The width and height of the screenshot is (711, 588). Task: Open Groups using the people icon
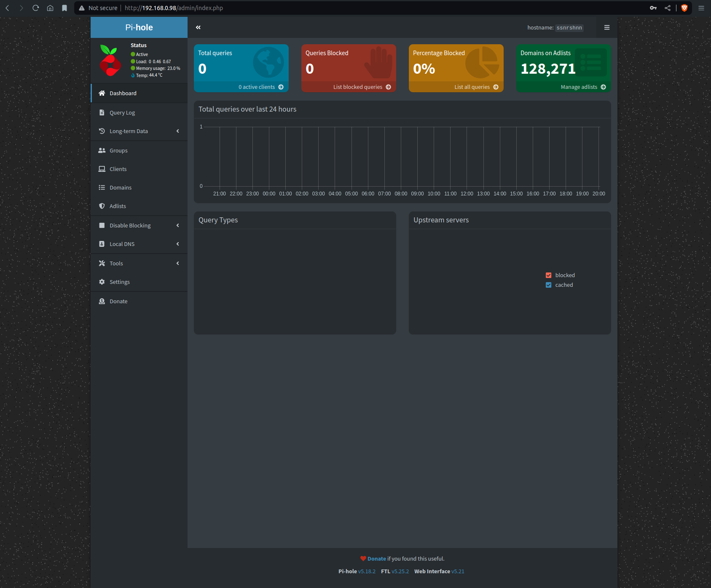pos(102,150)
